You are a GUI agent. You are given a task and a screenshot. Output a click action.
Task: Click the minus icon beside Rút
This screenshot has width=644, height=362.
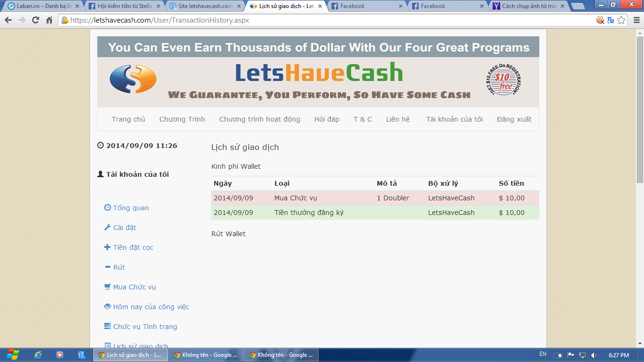(x=107, y=267)
